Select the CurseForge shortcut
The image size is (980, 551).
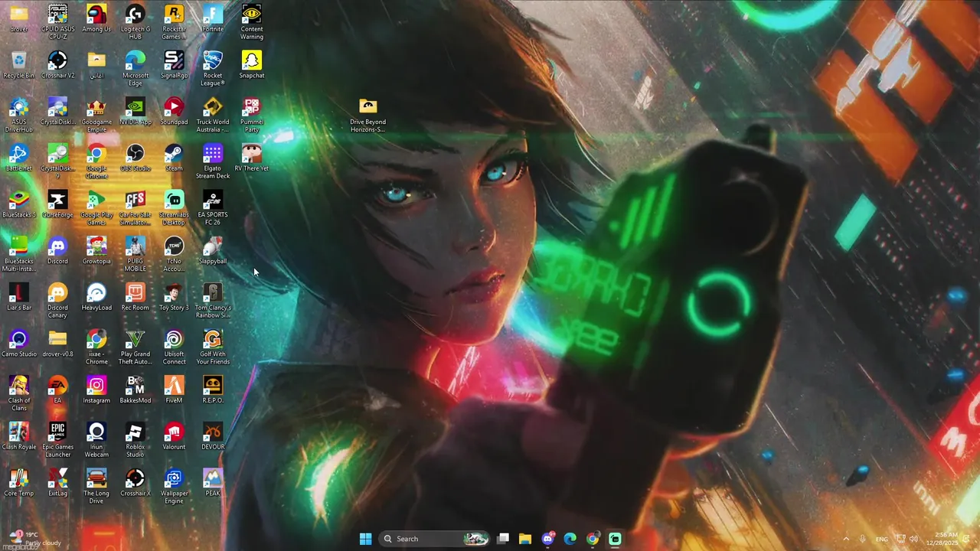click(57, 205)
